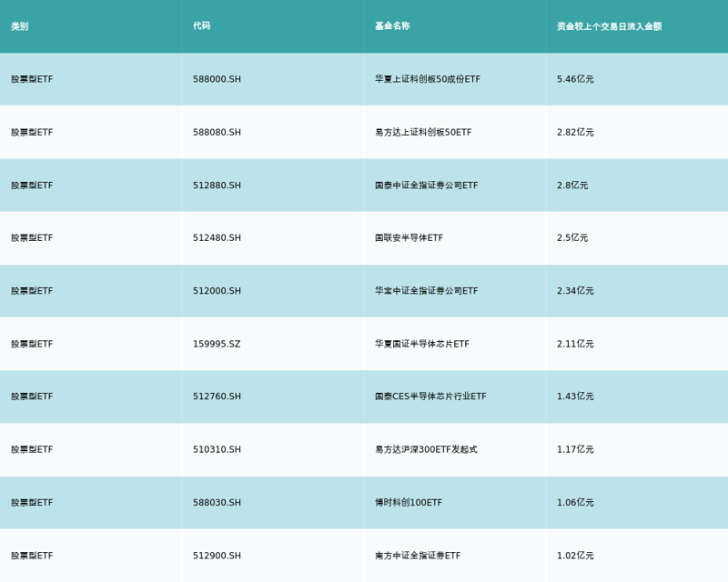Image resolution: width=728 pixels, height=582 pixels.
Task: Click the 2.11亿元 inflow value
Action: pyautogui.click(x=575, y=344)
